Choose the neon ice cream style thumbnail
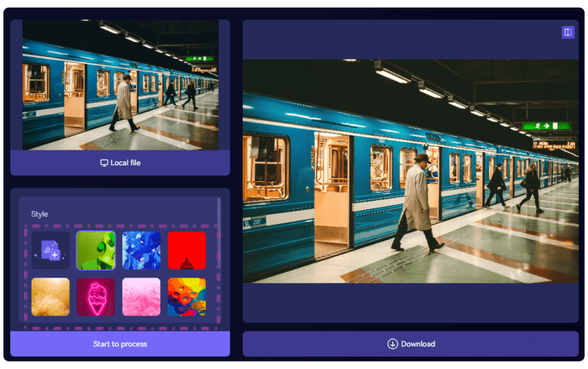588x369 pixels. point(96,297)
